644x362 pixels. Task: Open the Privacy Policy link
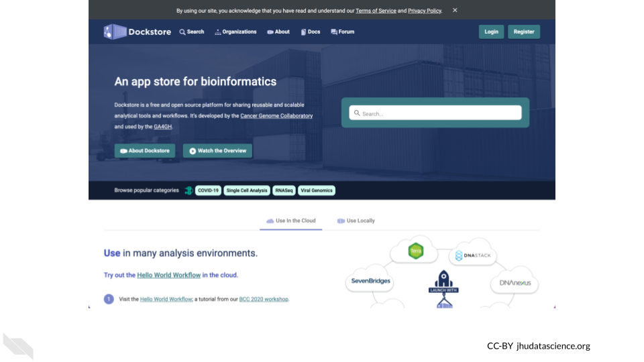[x=424, y=11]
